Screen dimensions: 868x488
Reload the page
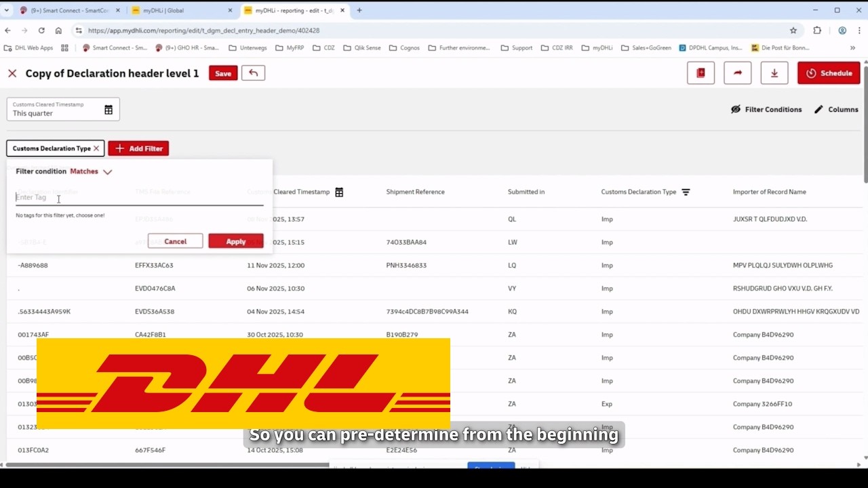click(41, 30)
